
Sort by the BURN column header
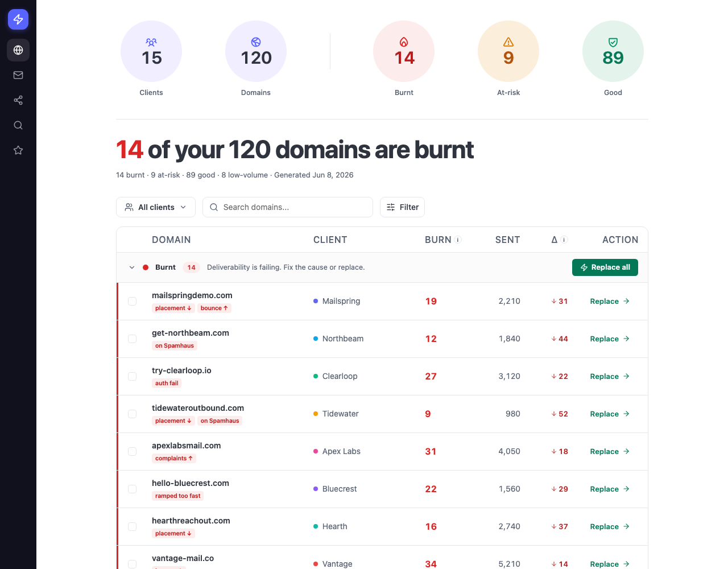click(x=438, y=240)
